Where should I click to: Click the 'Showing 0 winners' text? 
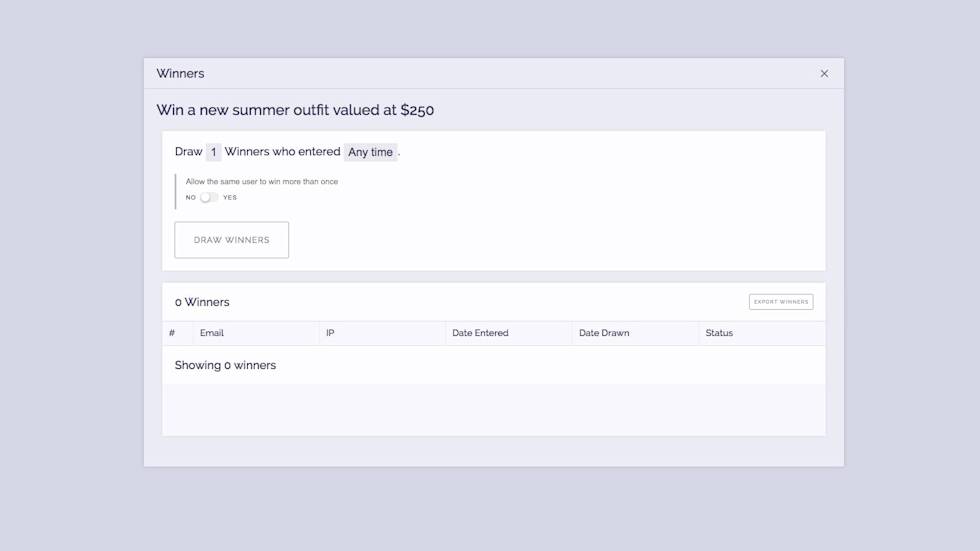[x=225, y=365]
